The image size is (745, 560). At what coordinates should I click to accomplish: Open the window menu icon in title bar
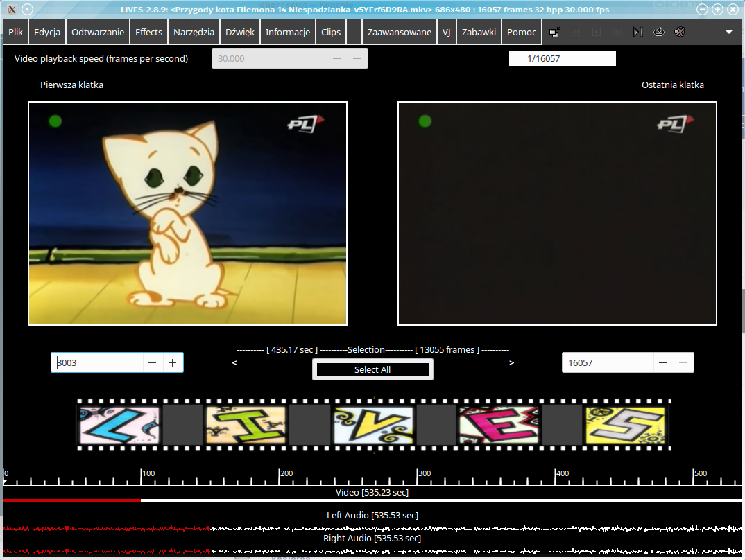point(12,9)
